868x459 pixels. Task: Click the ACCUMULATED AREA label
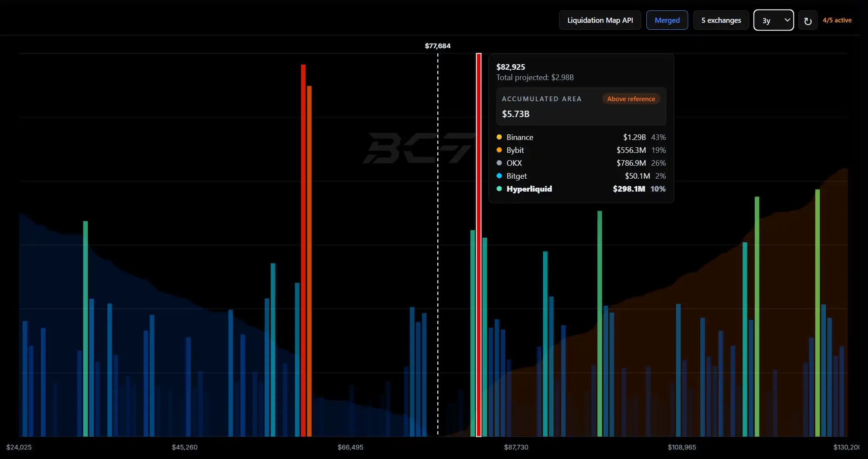pyautogui.click(x=542, y=99)
